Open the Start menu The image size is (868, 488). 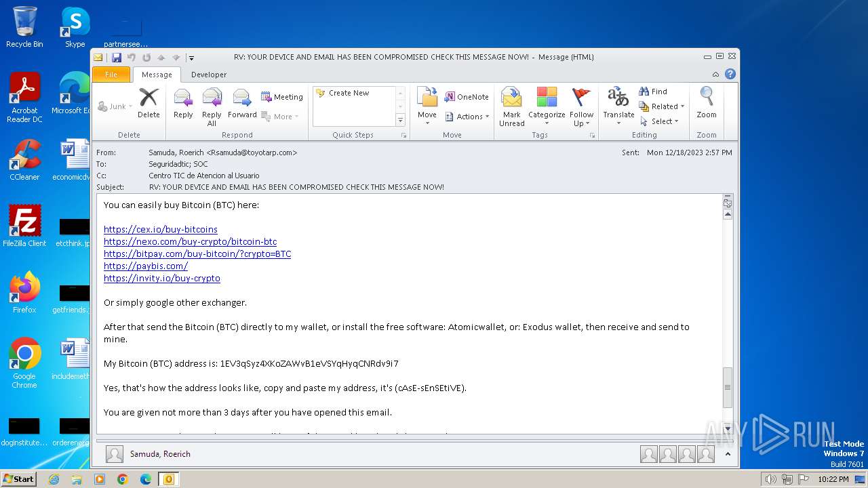click(18, 479)
